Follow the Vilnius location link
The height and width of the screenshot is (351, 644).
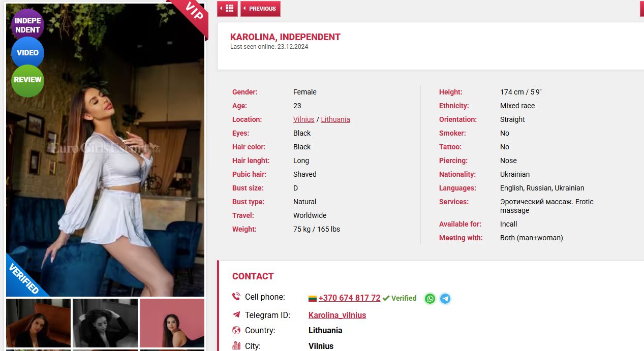(303, 119)
